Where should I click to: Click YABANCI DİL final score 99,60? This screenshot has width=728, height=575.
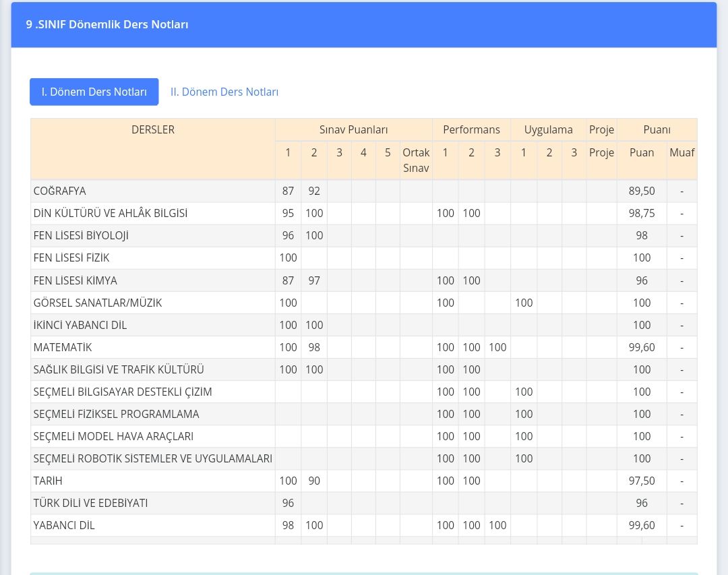click(642, 525)
